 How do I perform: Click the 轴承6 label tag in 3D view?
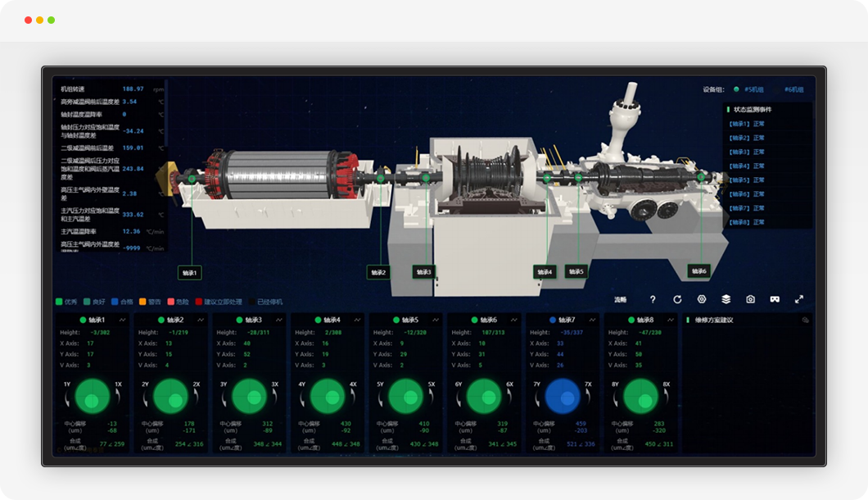point(698,271)
